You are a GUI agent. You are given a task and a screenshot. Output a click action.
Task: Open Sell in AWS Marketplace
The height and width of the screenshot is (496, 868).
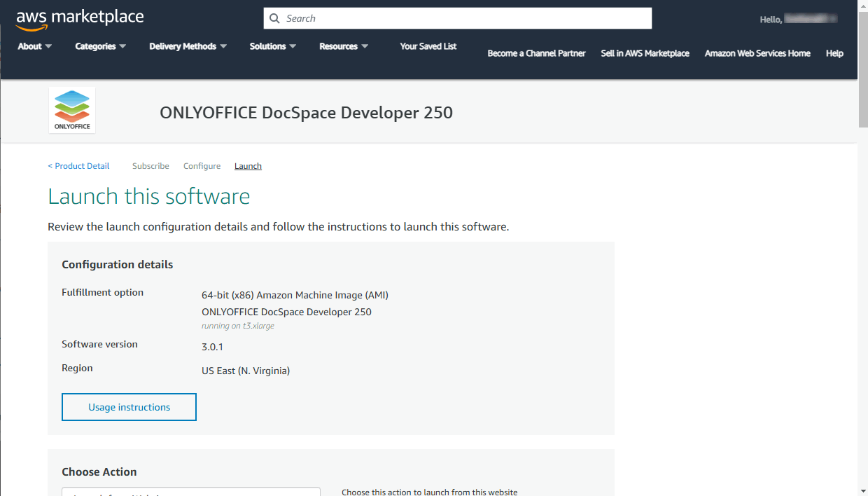[645, 53]
